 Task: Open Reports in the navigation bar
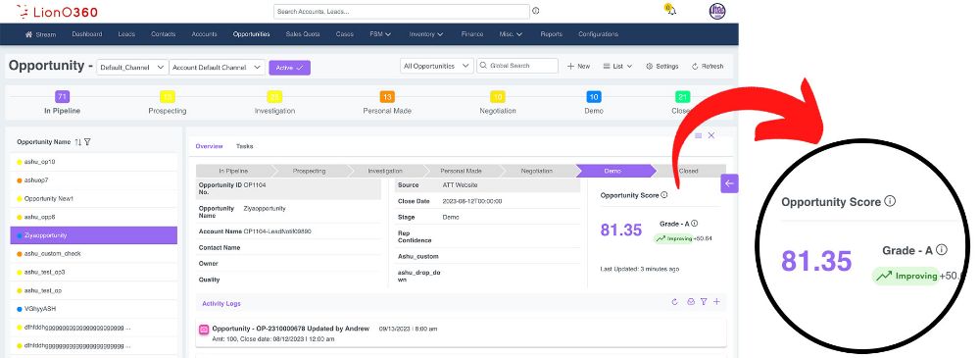[x=551, y=34]
